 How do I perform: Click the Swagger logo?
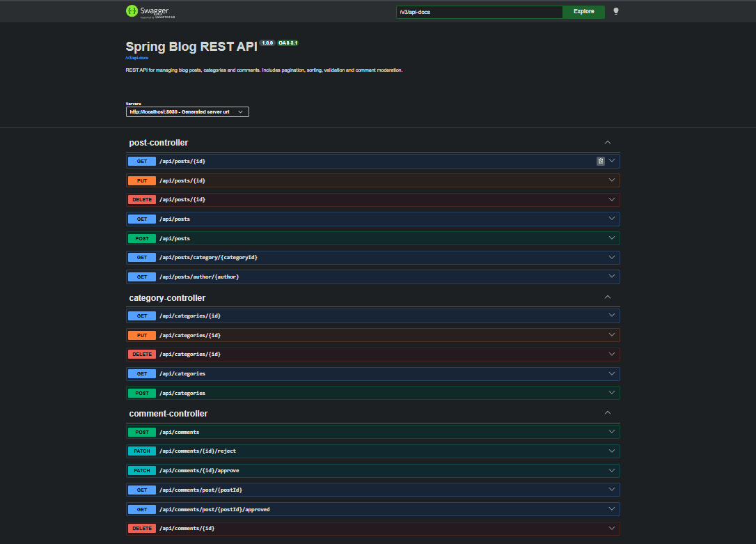pyautogui.click(x=150, y=11)
